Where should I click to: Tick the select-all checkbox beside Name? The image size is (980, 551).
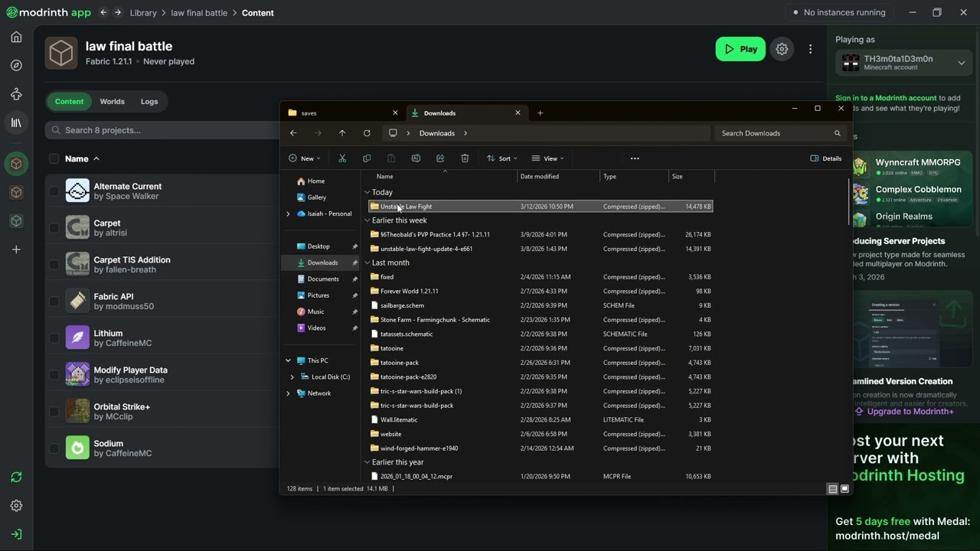tap(54, 159)
